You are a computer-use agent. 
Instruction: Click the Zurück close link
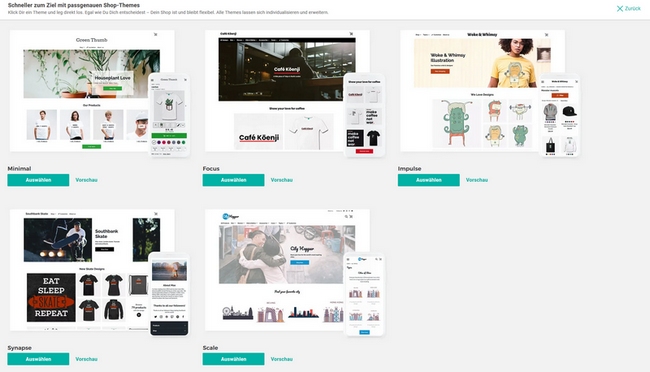628,8
